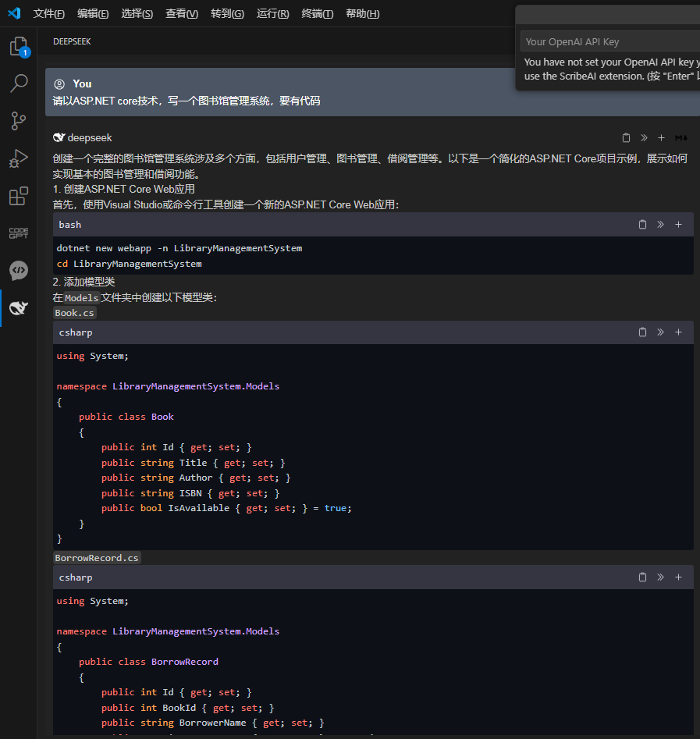The height and width of the screenshot is (739, 700).
Task: Open the 文件(F) menu
Action: tap(48, 14)
